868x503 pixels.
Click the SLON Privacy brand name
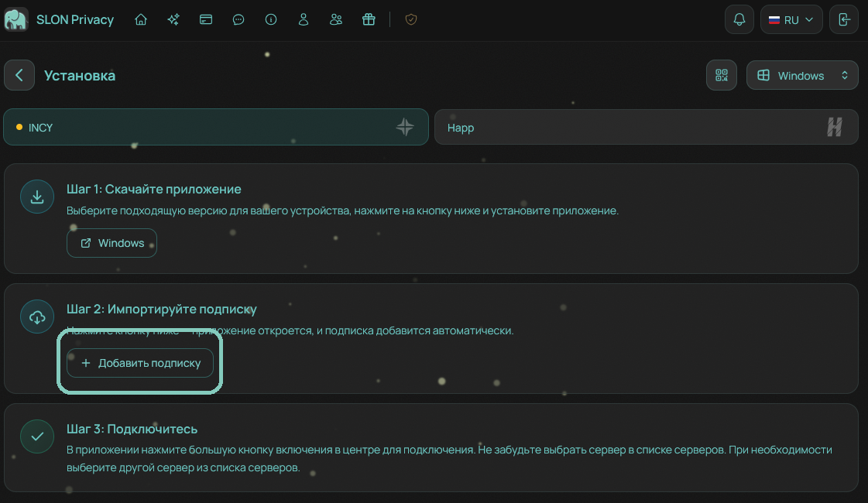coord(75,19)
